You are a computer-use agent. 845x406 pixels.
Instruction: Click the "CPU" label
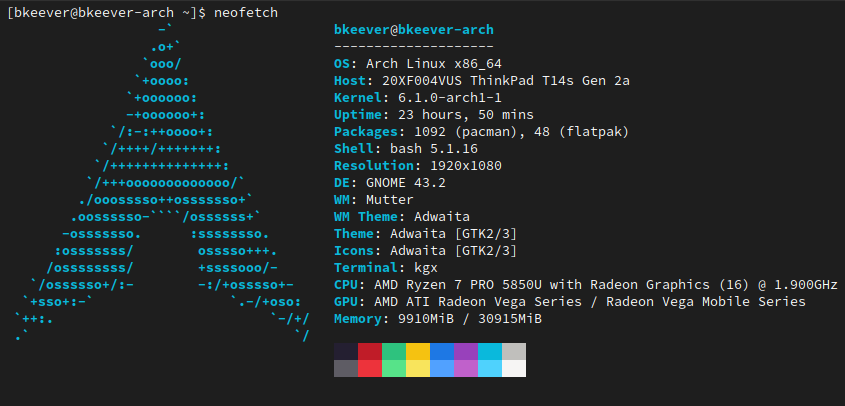point(346,285)
